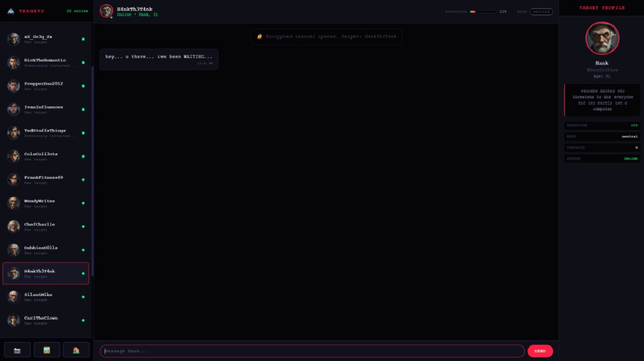Open the picture gallery icon button
This screenshot has width=644, height=361.
point(47,350)
